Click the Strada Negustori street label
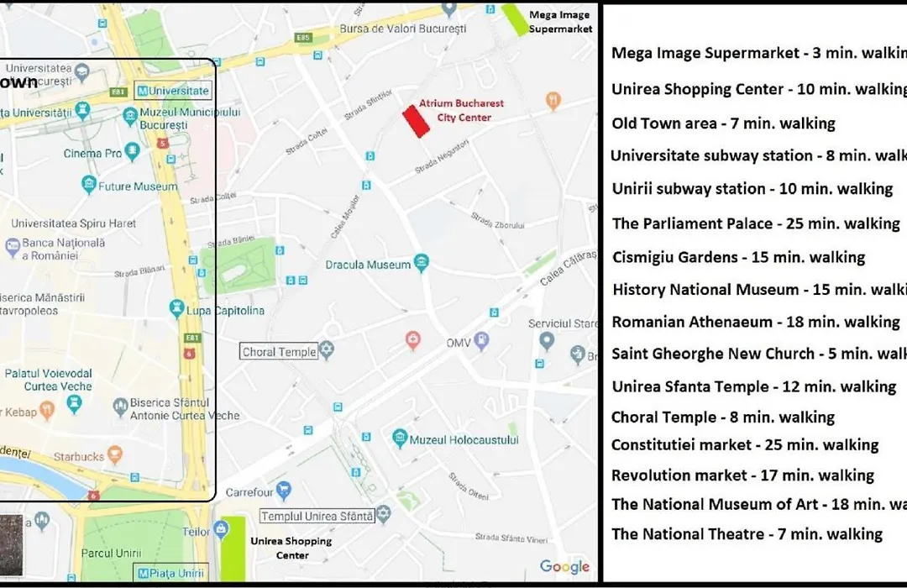Screen dimensions: 907x588 [442, 156]
